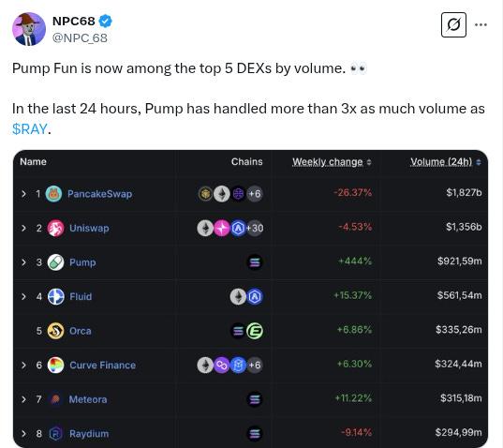
Task: Open the three-dot more options menu
Action: (x=481, y=24)
